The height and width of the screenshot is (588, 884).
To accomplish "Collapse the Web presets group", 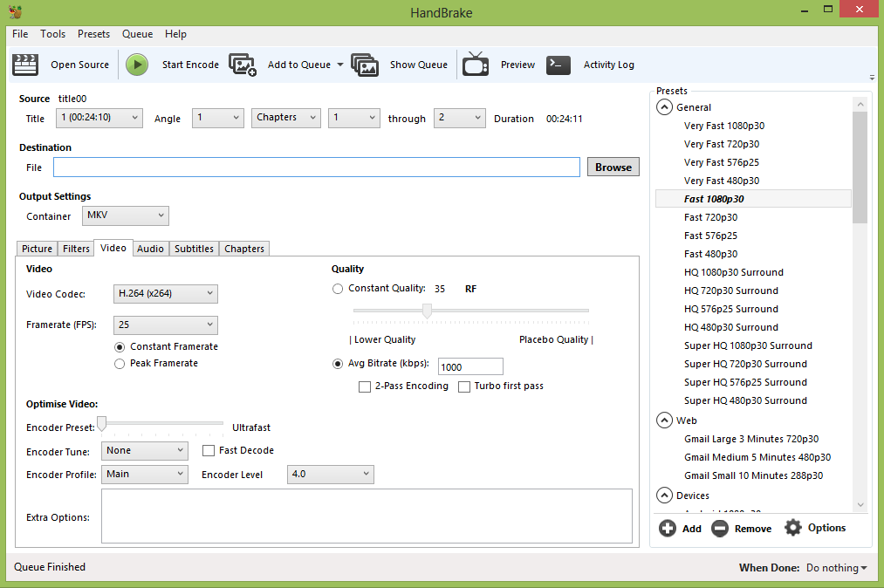I will [665, 420].
